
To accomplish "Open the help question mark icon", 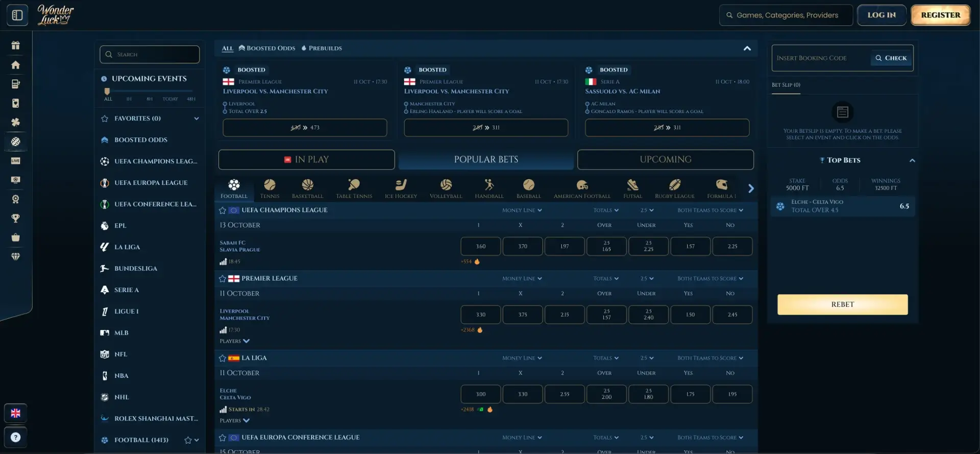I will coord(16,437).
